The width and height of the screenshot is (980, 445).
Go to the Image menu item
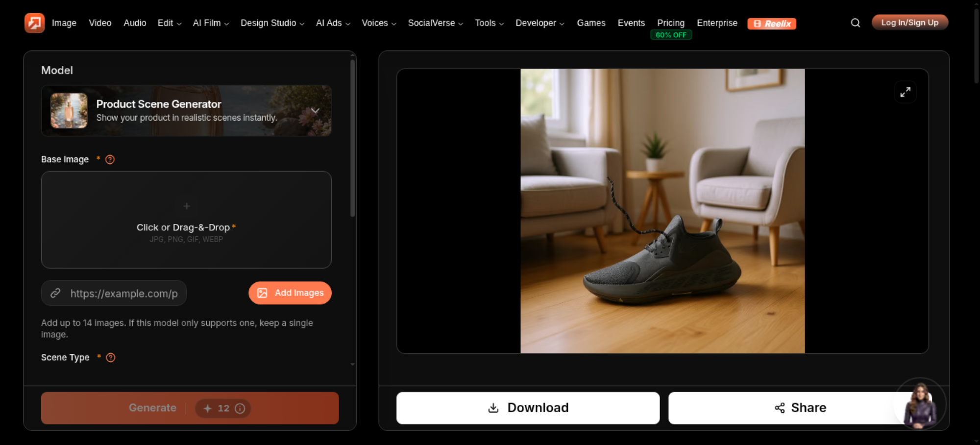(64, 23)
